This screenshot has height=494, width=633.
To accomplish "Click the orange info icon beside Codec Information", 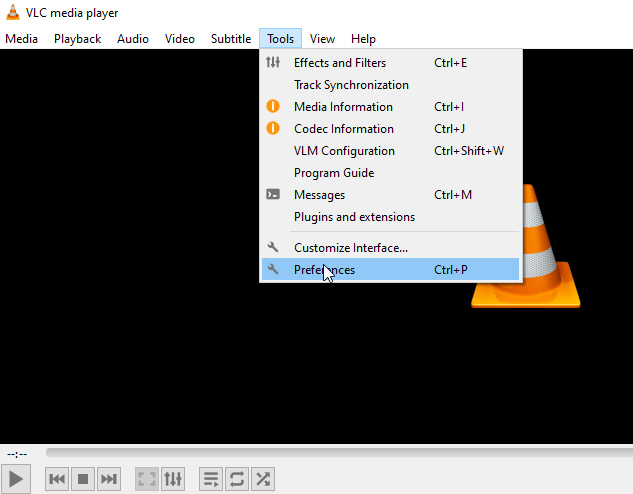I will (x=273, y=128).
